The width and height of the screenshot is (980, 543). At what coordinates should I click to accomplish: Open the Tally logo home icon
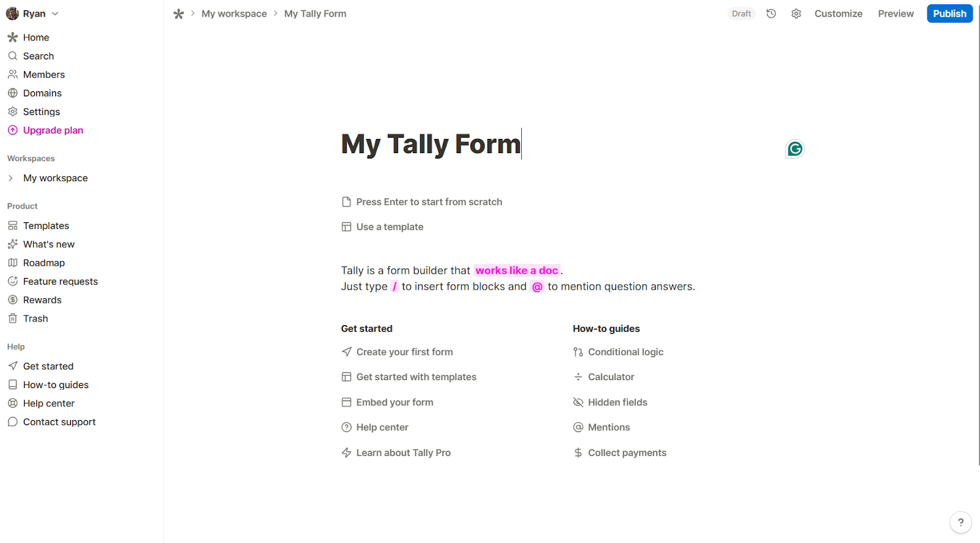pyautogui.click(x=178, y=13)
